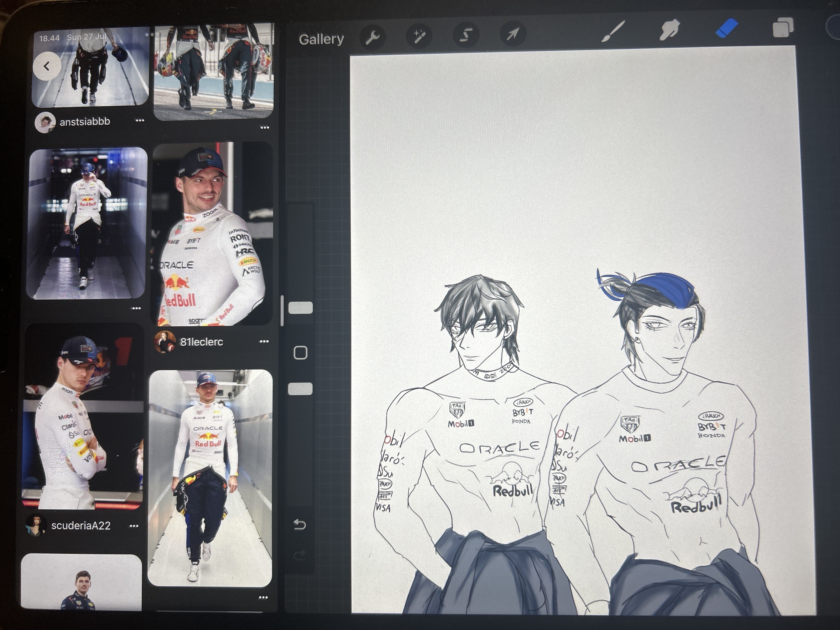Open more options beside anstsiabbb
This screenshot has height=630, width=840.
[x=140, y=120]
